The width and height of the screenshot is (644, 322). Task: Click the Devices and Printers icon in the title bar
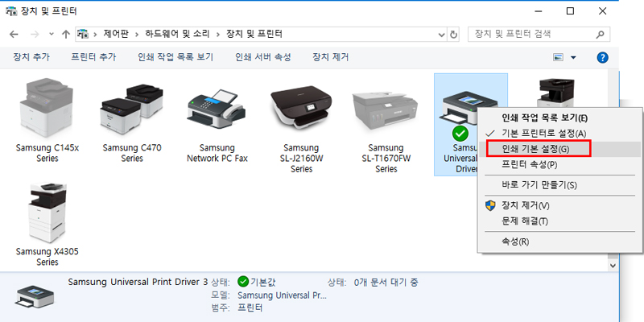(10, 11)
